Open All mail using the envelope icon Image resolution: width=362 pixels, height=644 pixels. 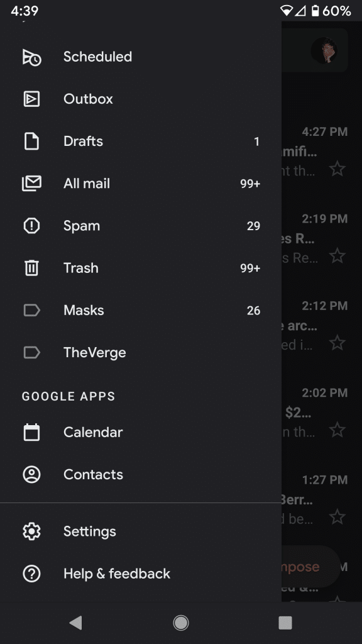[31, 183]
